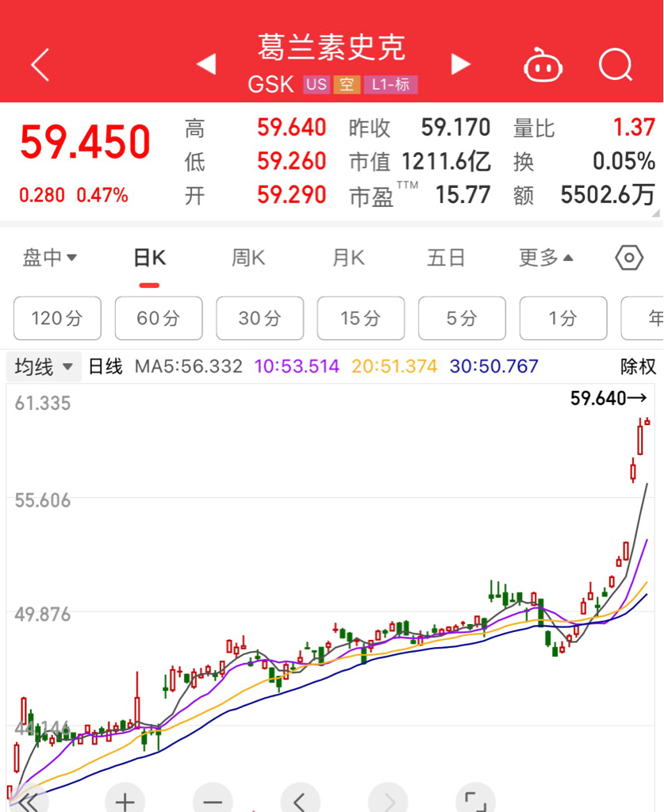The image size is (664, 812).
Task: Tap the turnover amount 5502.6万
Action: 608,195
